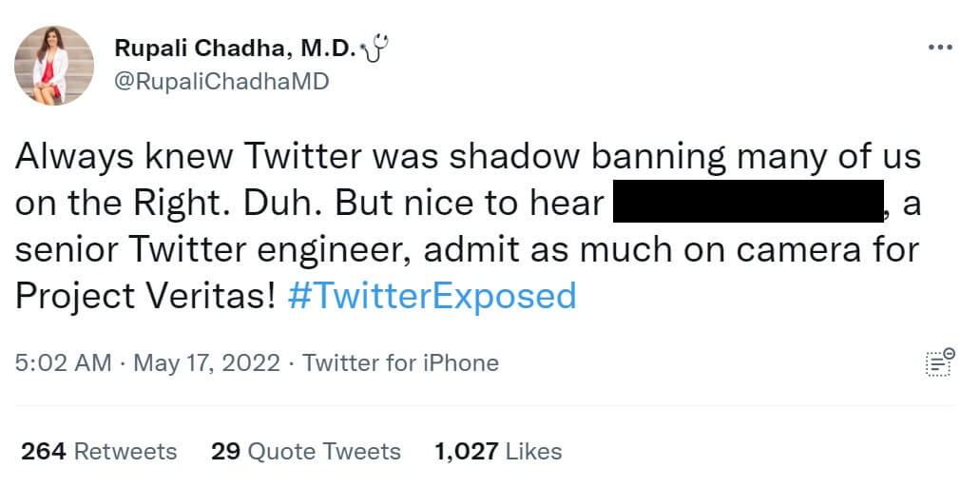Click Rupali Chadha's profile avatar photo

(54, 65)
